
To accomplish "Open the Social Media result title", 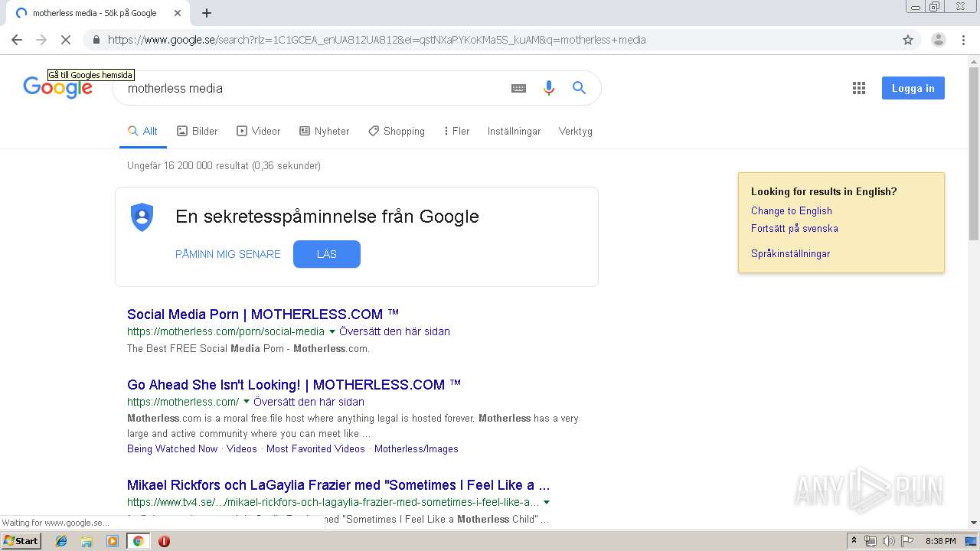I will click(x=263, y=314).
